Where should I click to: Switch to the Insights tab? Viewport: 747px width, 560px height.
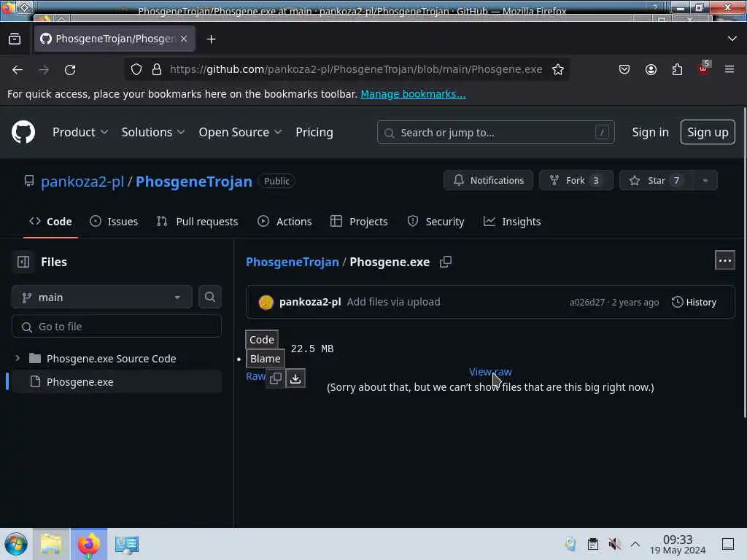pos(512,222)
